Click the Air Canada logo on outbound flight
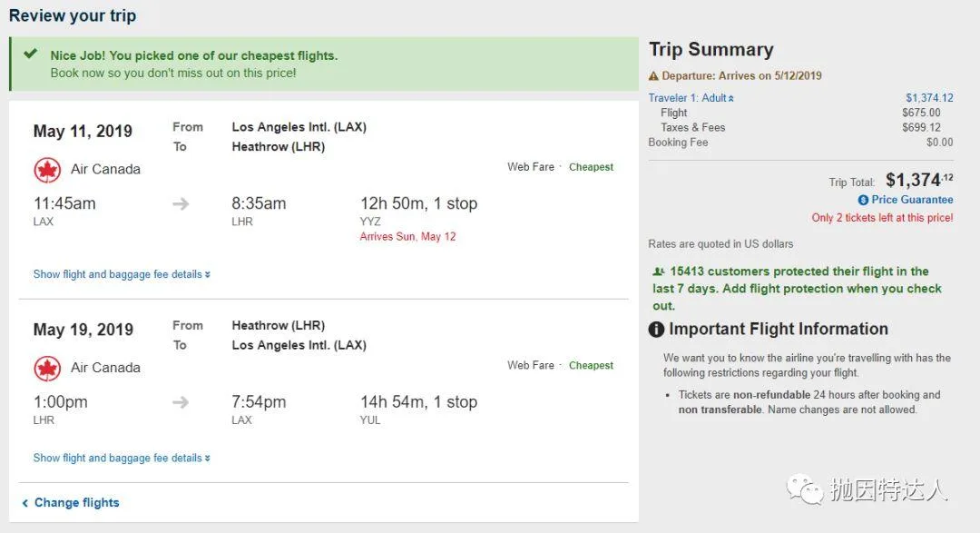 47,170
